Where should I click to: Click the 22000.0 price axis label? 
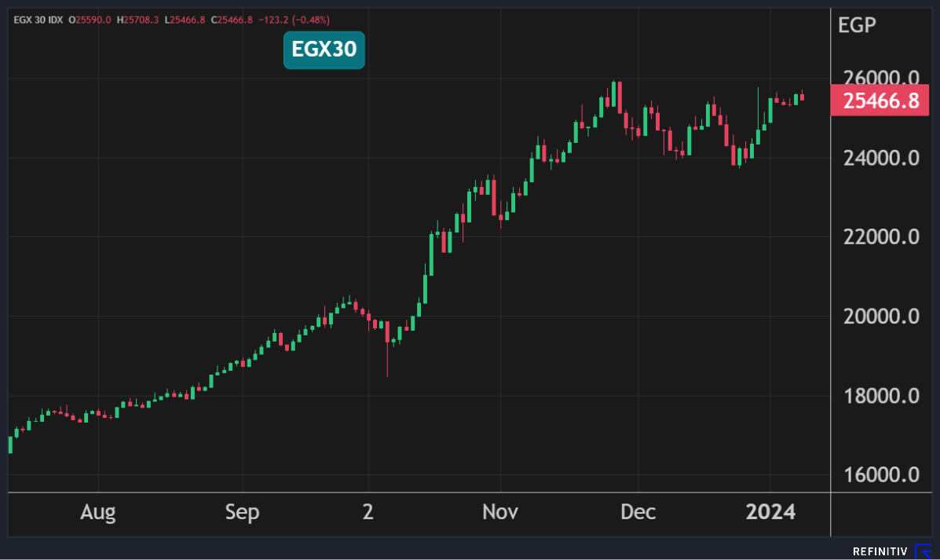point(880,237)
